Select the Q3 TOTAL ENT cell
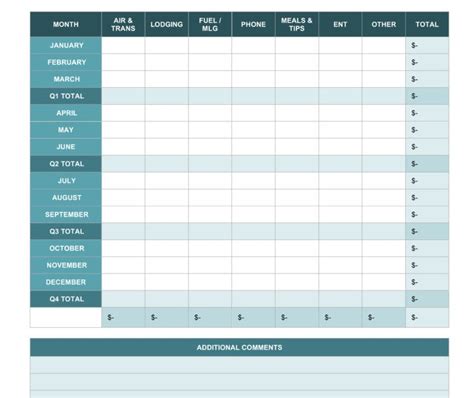Screen dimensions: 474x398 (340, 232)
